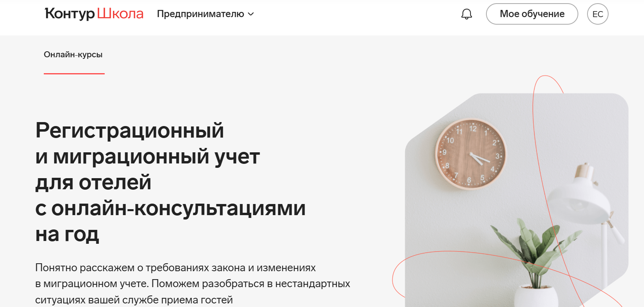Click the heading line с онлайн-консультациями
Viewport: 644px width, 307px height.
pyautogui.click(x=170, y=208)
